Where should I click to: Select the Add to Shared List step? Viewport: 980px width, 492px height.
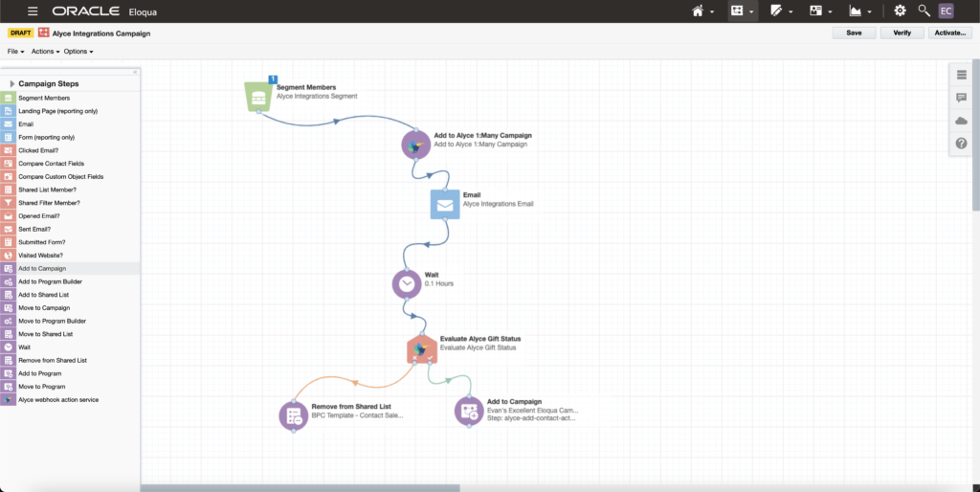coord(70,295)
